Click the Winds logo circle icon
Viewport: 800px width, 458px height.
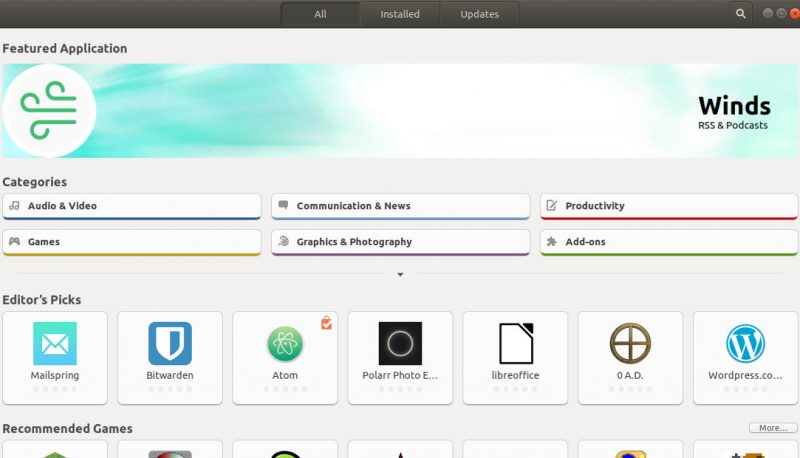pyautogui.click(x=49, y=111)
